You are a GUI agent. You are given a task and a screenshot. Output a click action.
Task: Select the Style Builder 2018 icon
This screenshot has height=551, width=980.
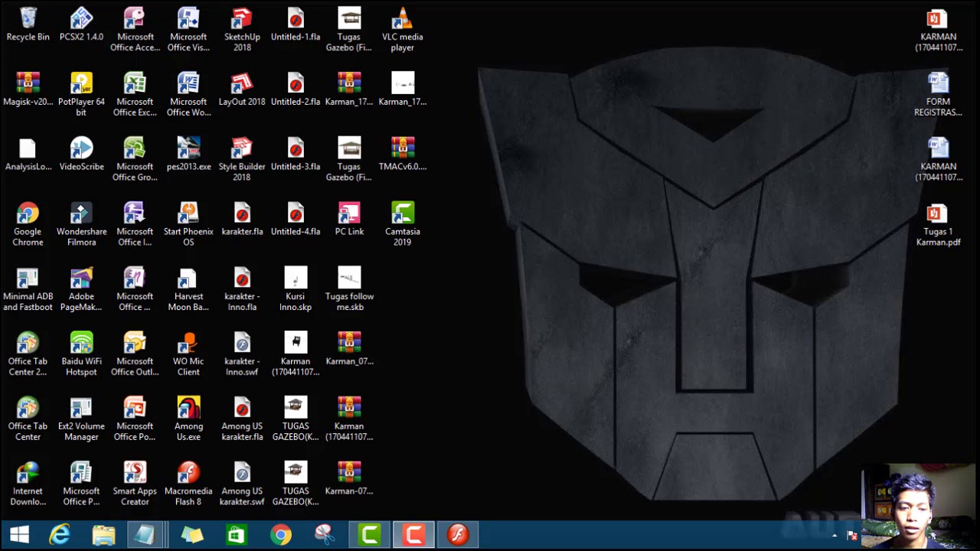tap(242, 161)
